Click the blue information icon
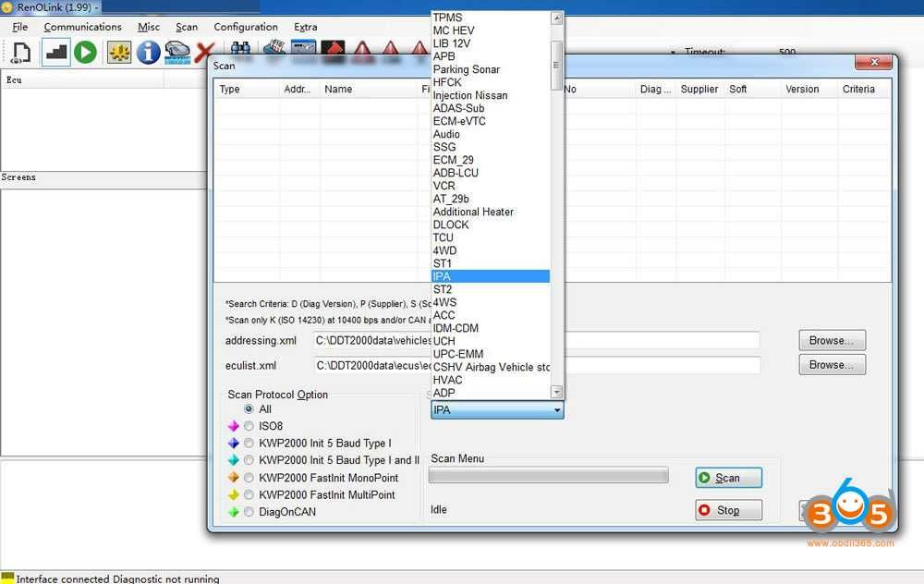 (x=148, y=52)
